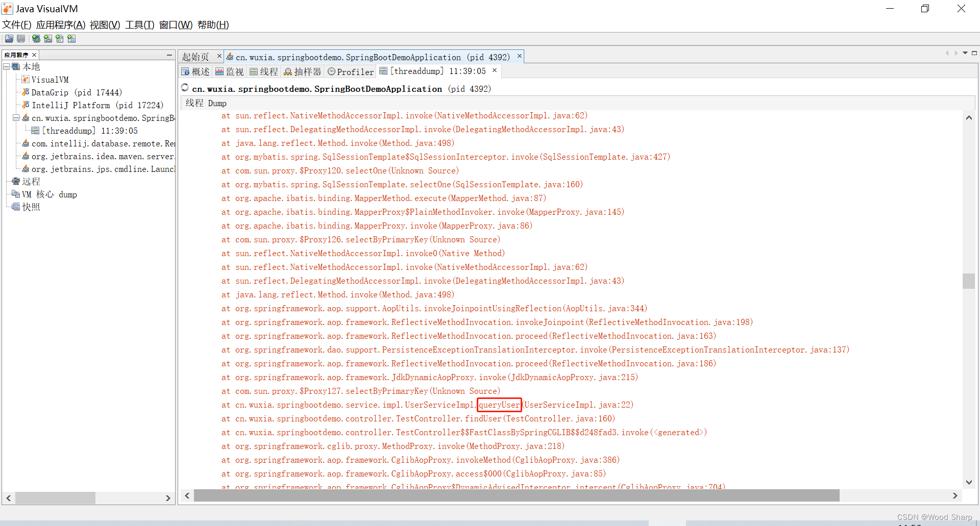This screenshot has height=526, width=980.
Task: Open the 窗口(W) menu
Action: 176,25
